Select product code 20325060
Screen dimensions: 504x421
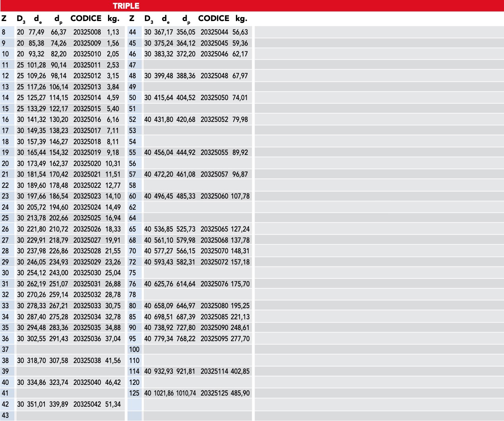point(214,196)
